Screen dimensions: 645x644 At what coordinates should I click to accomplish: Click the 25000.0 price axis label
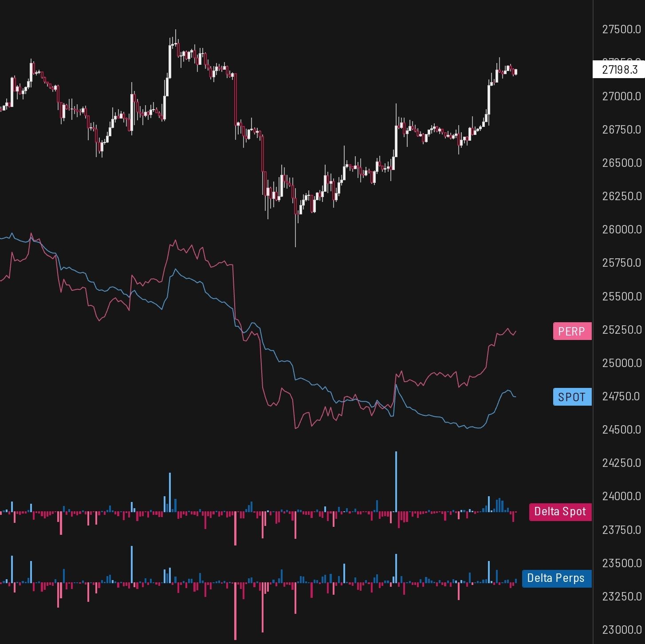click(x=621, y=363)
